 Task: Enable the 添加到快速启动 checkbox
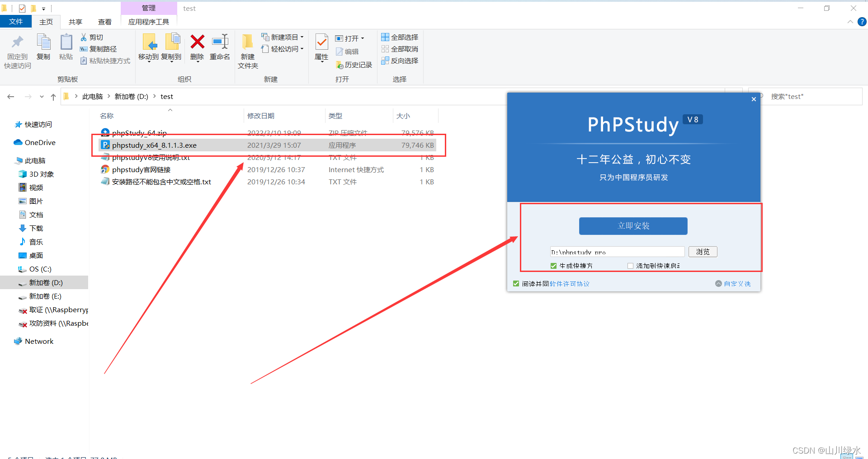coord(630,266)
